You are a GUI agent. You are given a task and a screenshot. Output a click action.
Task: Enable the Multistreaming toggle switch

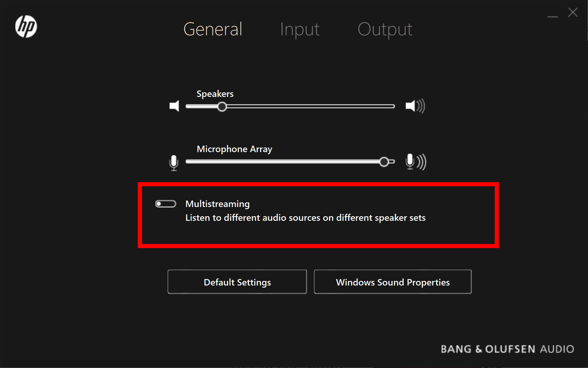click(166, 204)
